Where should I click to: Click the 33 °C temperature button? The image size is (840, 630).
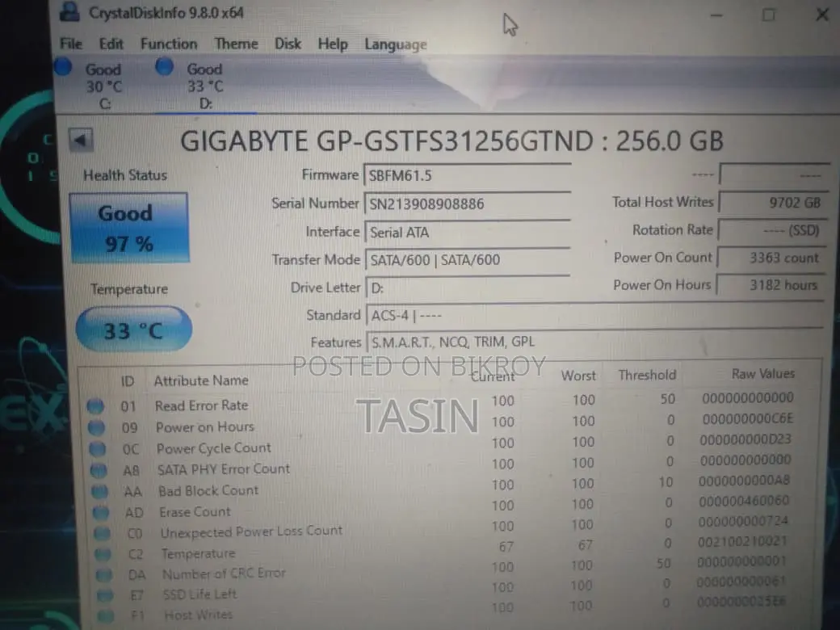pos(134,330)
